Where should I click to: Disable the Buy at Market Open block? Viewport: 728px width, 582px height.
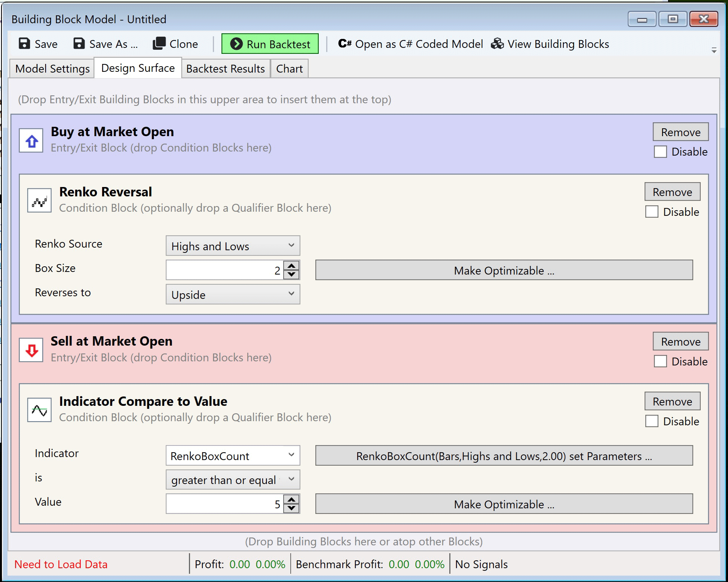[660, 152]
